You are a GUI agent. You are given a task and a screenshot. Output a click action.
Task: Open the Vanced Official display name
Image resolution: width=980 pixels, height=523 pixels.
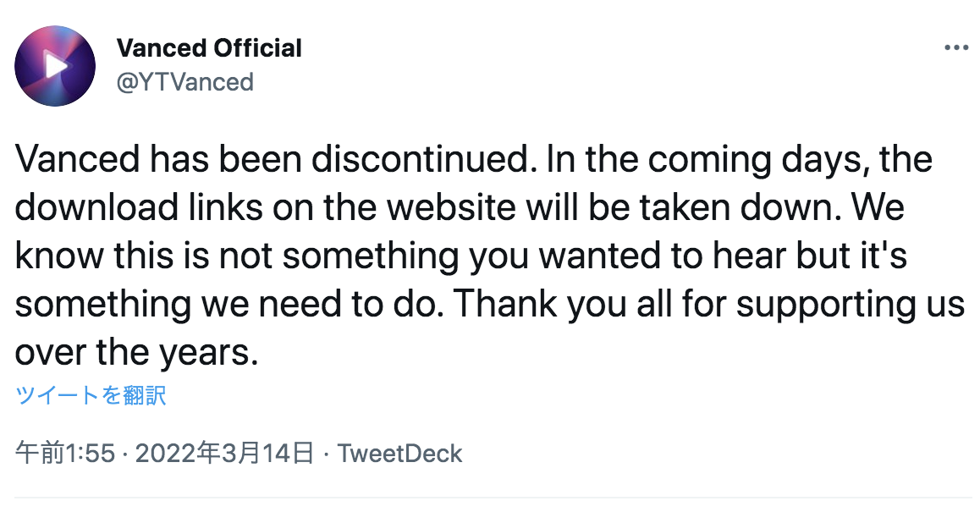pos(209,47)
